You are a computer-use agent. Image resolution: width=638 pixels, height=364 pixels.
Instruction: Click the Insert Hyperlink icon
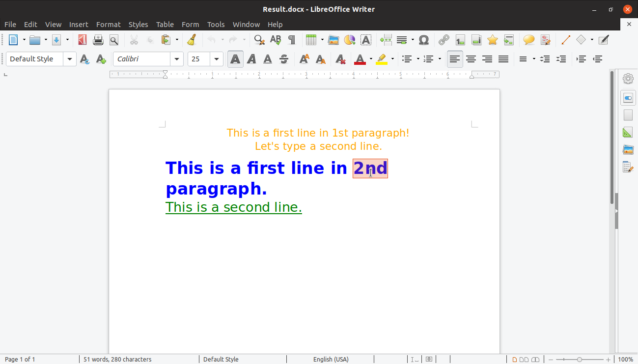pyautogui.click(x=444, y=40)
